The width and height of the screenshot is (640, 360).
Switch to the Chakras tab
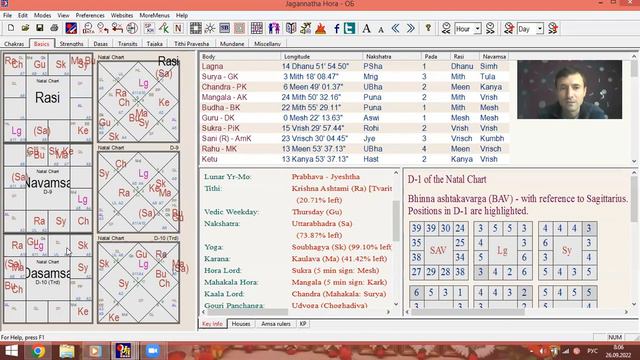(14, 44)
